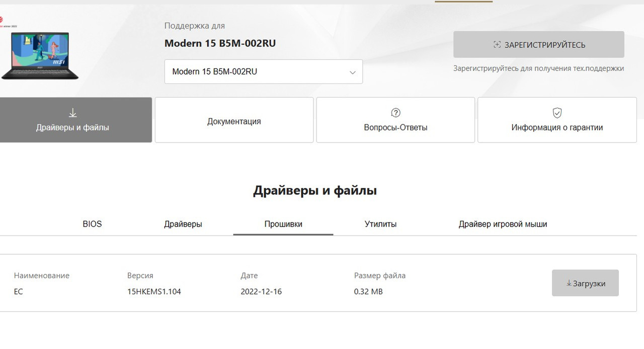The height and width of the screenshot is (349, 644).
Task: Download the EC firmware via Загрузки
Action: tap(585, 283)
